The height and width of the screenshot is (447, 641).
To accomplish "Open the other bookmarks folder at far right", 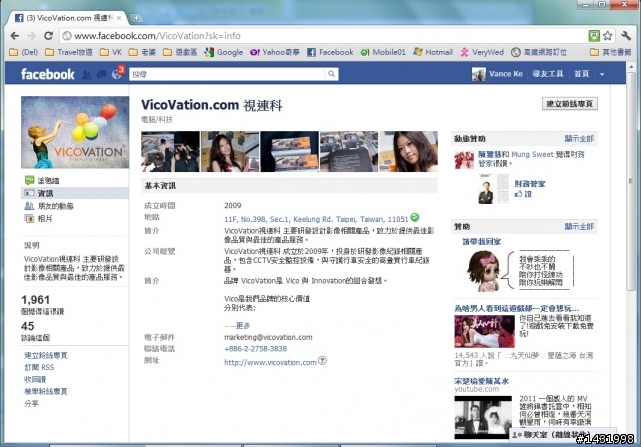I will (611, 52).
